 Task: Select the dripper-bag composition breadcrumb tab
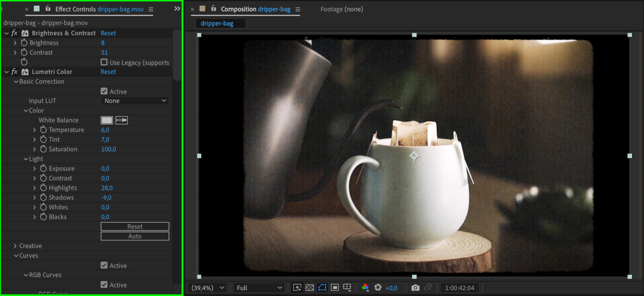coord(217,24)
